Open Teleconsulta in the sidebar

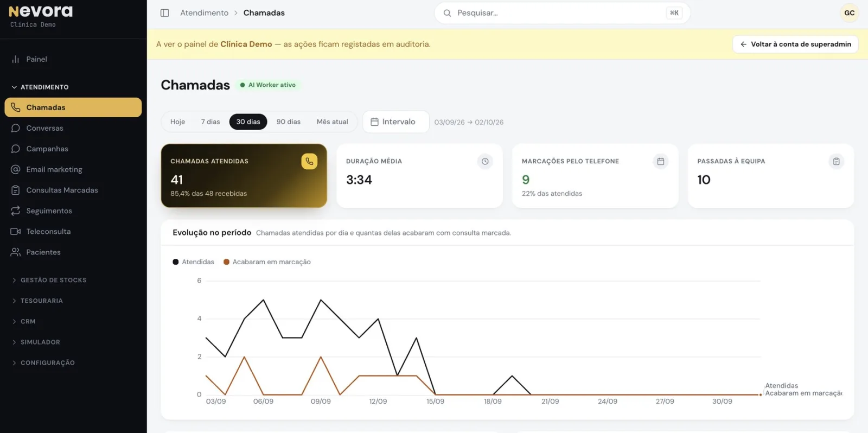73,231
